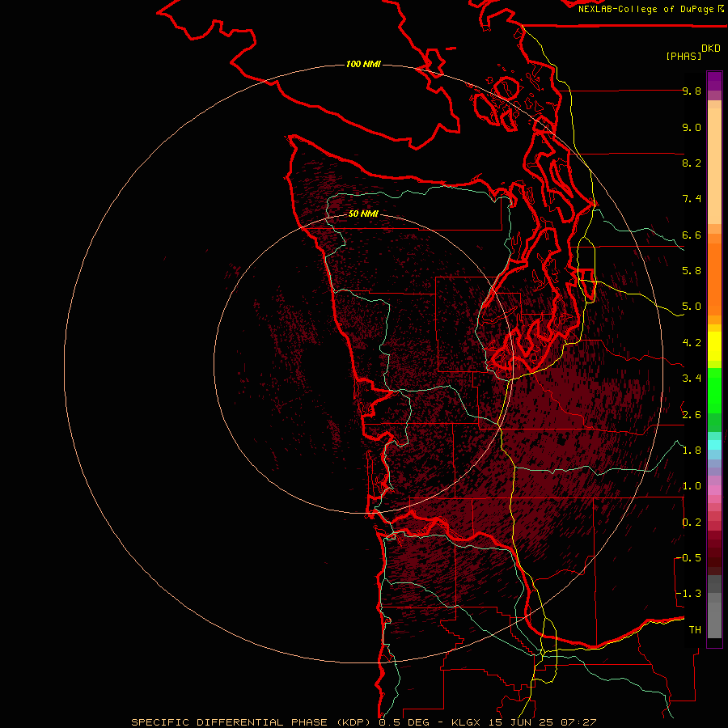Screen dimensions: 728x728
Task: Click the -0.5 scale value
Action: (x=688, y=558)
